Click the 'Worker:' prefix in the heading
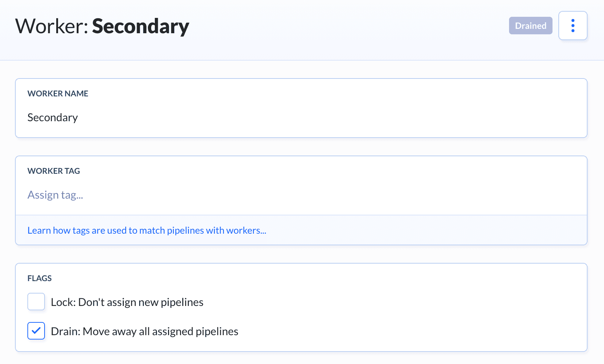604x364 pixels. [x=51, y=26]
